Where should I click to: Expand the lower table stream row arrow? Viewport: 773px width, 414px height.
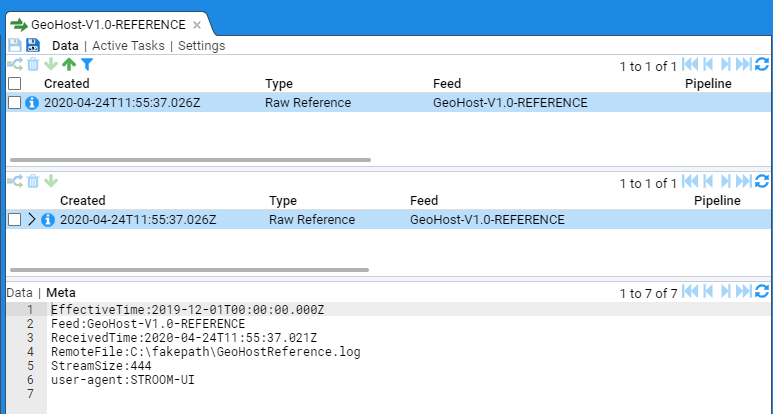point(32,220)
